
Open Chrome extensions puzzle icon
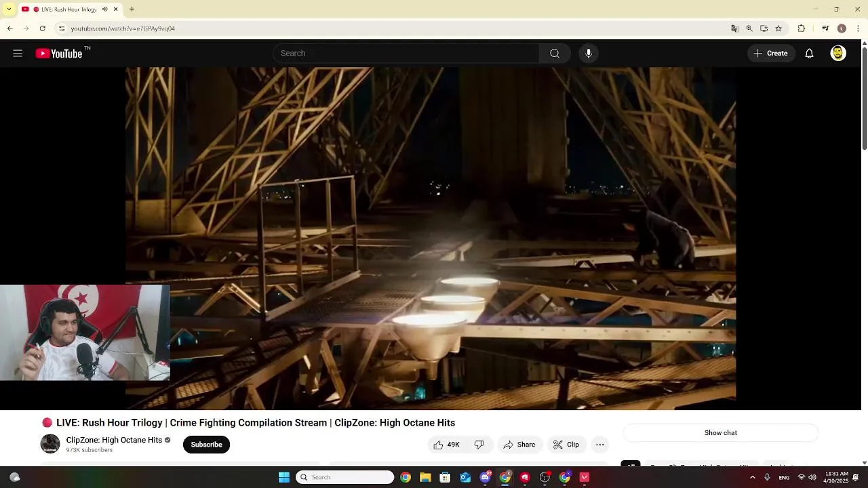[802, 28]
